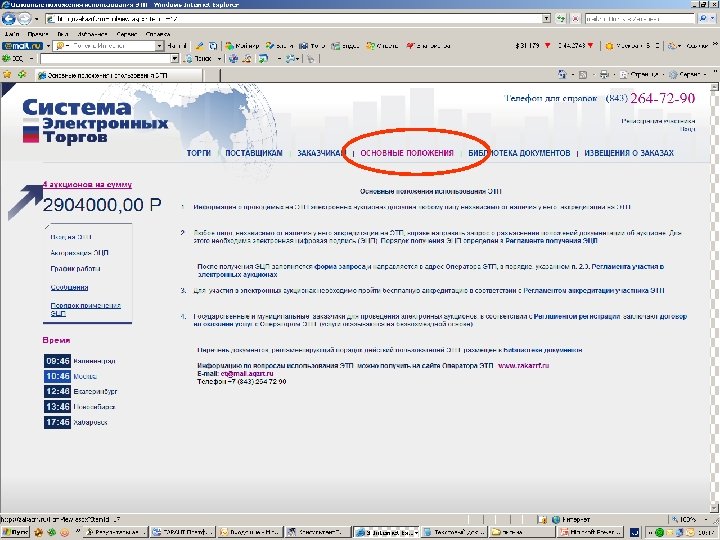Open the Правка menu
The width and height of the screenshot is (720, 540).
[38, 34]
